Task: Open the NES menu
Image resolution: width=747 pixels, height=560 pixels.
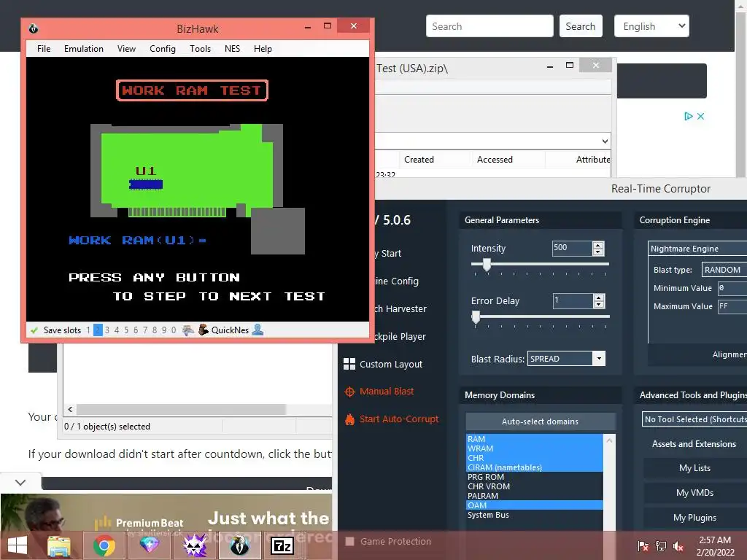Action: (233, 49)
